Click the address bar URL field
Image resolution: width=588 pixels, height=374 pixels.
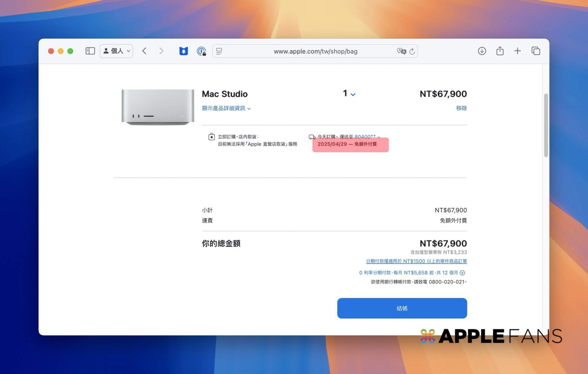click(315, 51)
